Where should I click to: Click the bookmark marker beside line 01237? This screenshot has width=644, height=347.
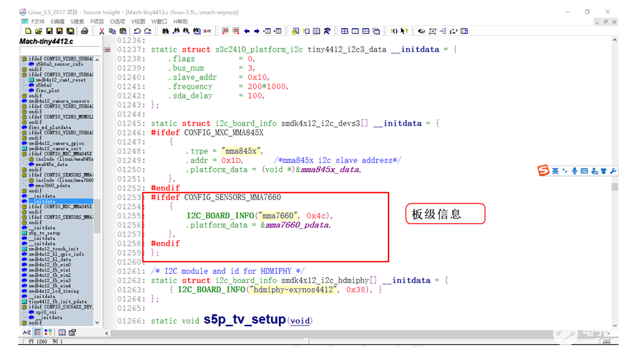pyautogui.click(x=107, y=50)
